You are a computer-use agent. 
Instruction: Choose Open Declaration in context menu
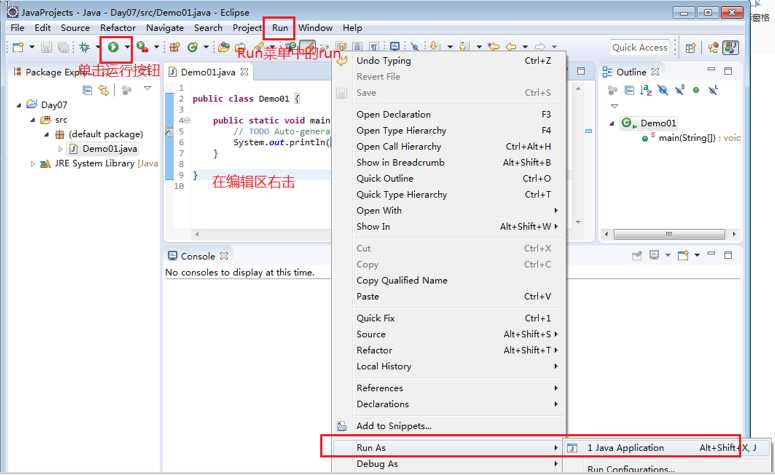pyautogui.click(x=448, y=114)
